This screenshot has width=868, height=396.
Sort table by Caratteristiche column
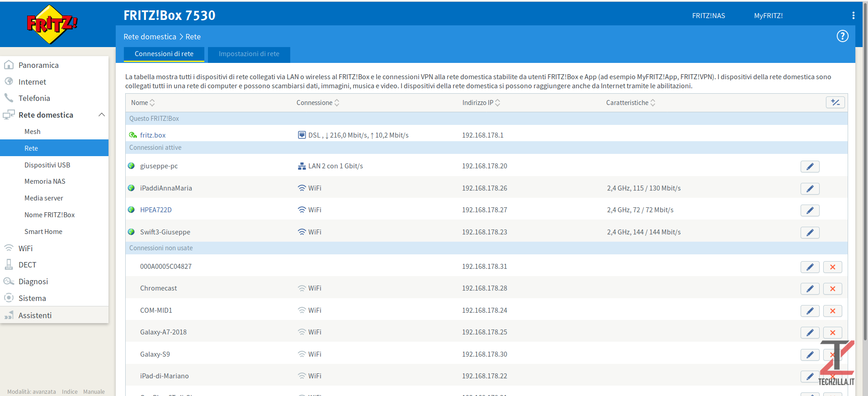[x=631, y=103]
